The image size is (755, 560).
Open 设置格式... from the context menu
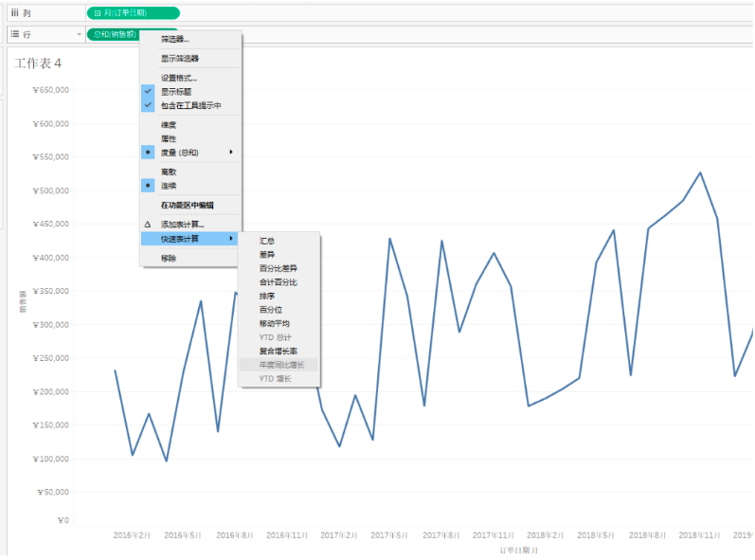[179, 78]
